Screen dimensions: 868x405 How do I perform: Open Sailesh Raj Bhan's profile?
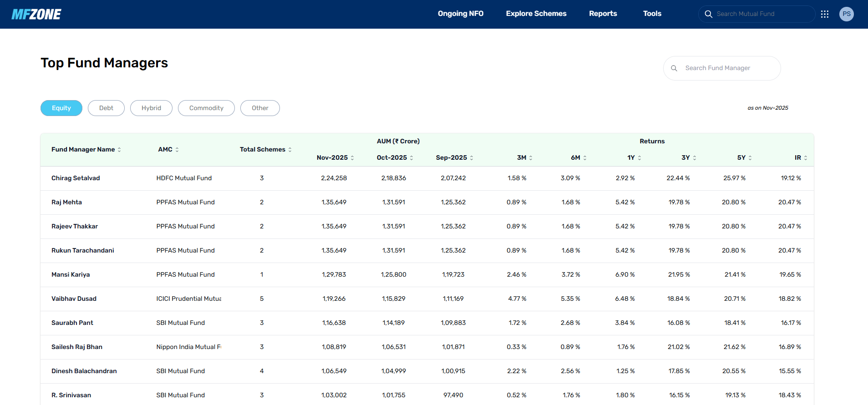coord(77,347)
